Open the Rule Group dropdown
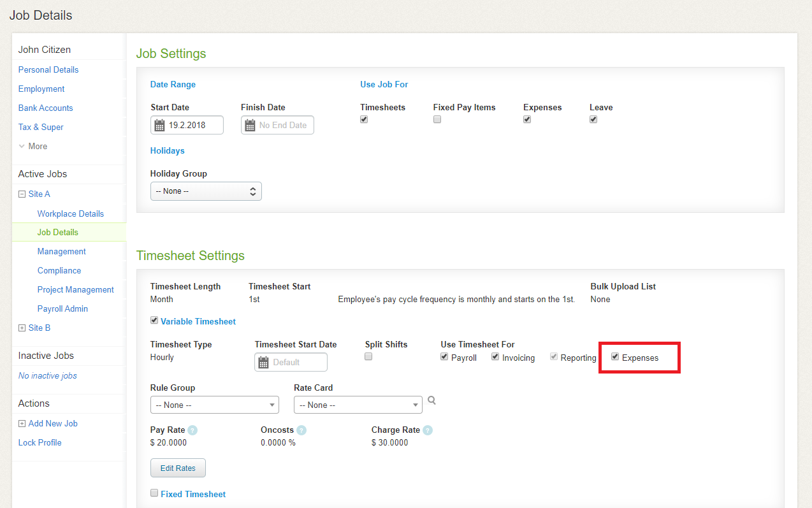Viewport: 812px width, 508px height. point(215,405)
